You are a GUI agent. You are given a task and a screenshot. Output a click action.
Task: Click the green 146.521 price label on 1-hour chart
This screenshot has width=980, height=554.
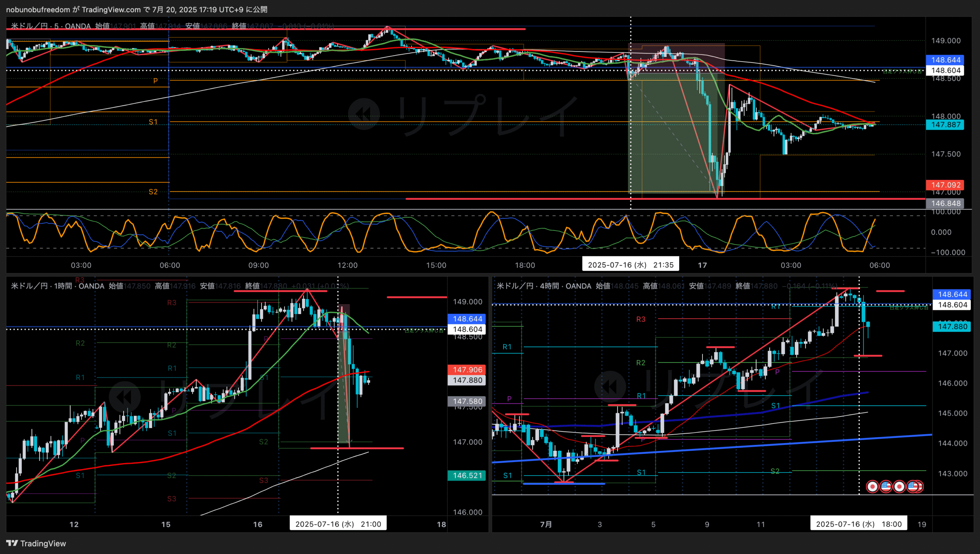[467, 476]
